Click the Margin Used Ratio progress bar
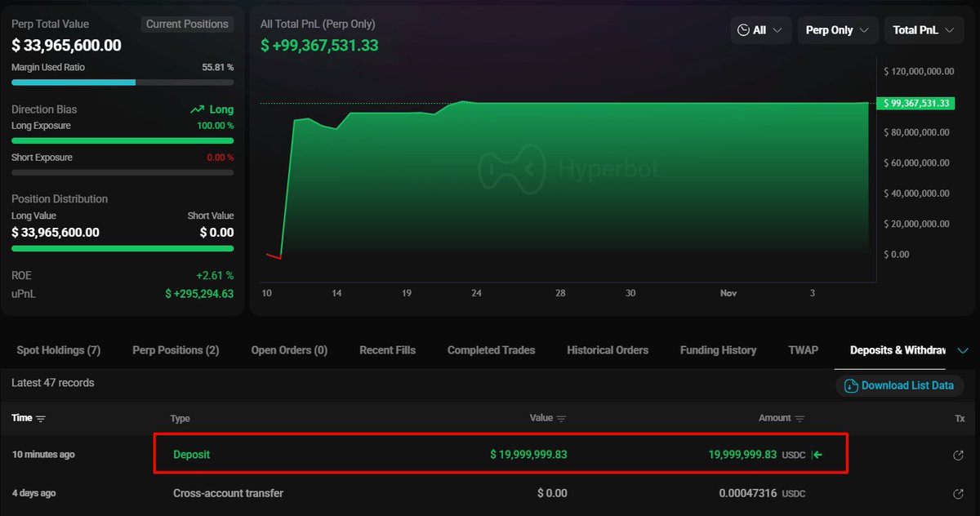 coord(122,82)
